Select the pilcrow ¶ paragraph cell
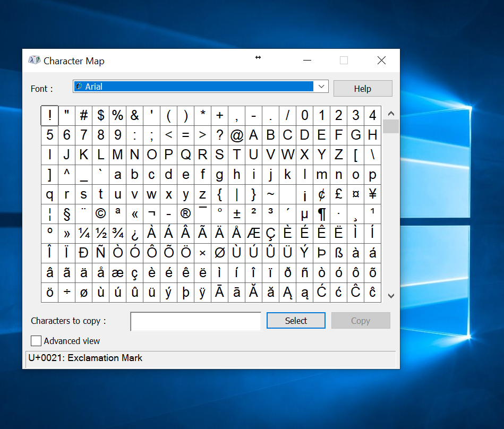The height and width of the screenshot is (429, 504). pos(321,213)
